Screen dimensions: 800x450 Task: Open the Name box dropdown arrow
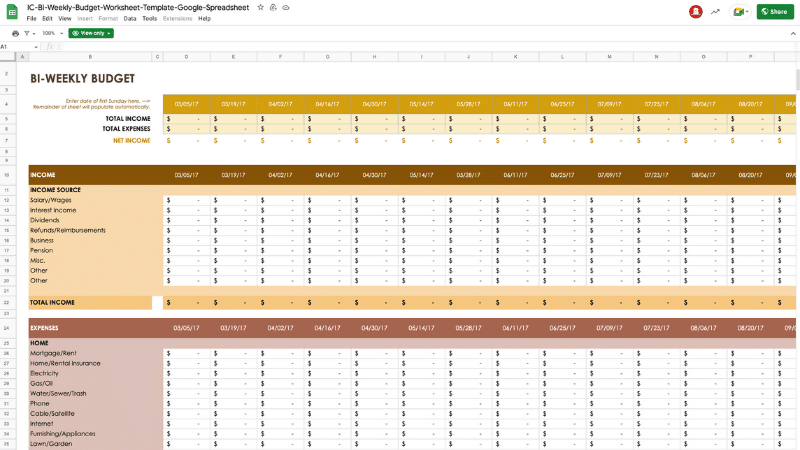tap(36, 47)
